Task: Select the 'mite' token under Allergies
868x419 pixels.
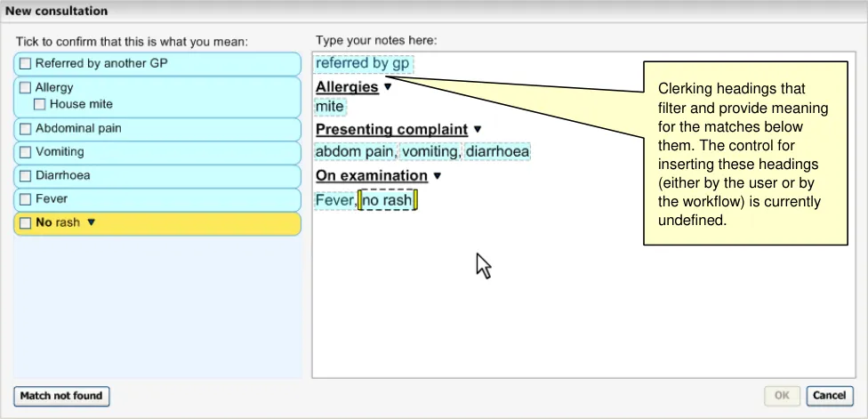Action: point(330,107)
